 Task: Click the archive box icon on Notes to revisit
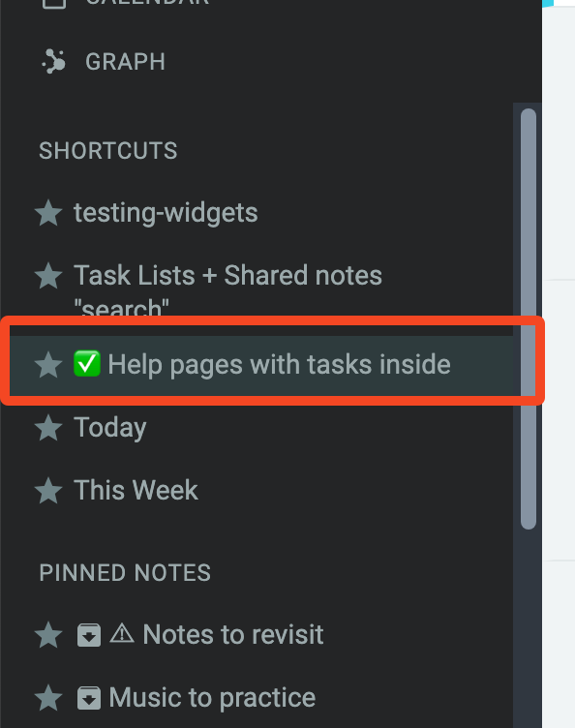click(89, 635)
